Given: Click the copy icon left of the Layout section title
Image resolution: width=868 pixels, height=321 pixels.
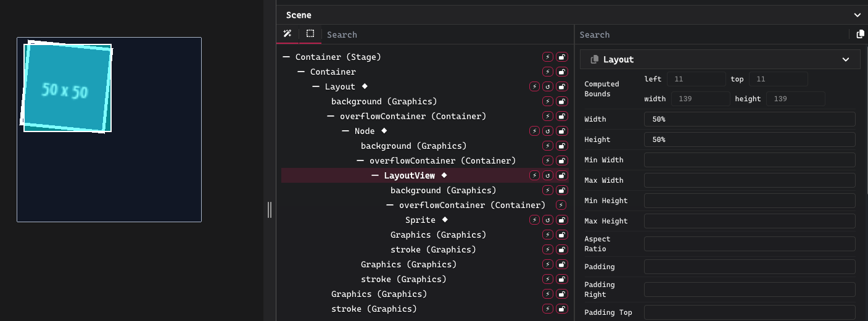Looking at the screenshot, I should 595,59.
